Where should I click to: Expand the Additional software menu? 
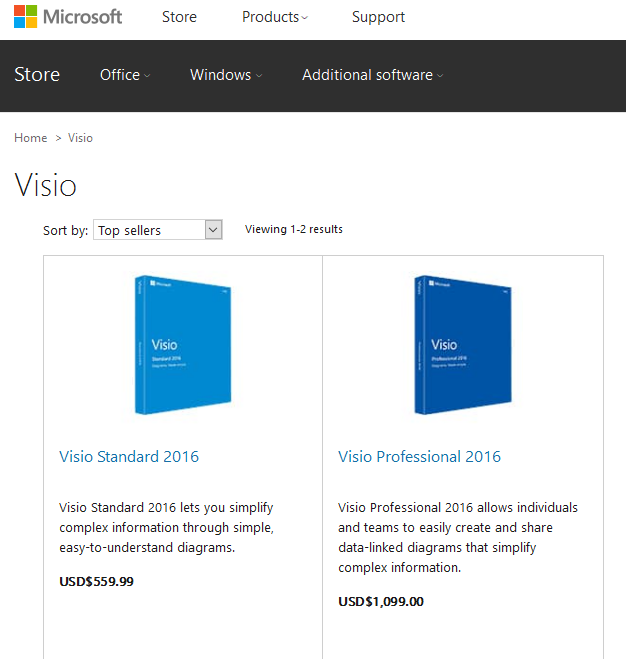click(372, 75)
